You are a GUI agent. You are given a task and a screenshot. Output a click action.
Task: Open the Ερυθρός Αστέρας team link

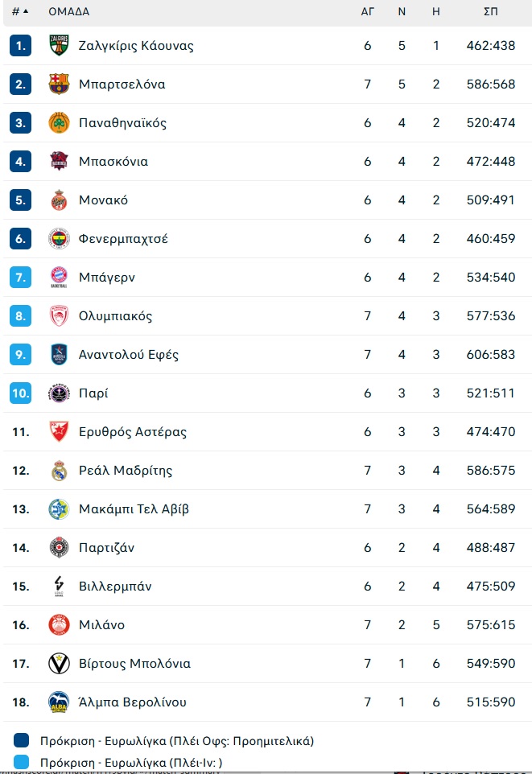click(133, 432)
